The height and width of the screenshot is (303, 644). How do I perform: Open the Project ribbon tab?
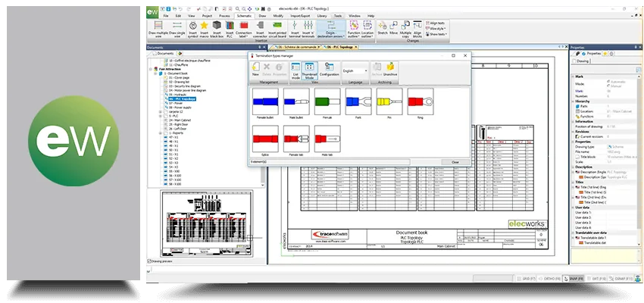(207, 16)
